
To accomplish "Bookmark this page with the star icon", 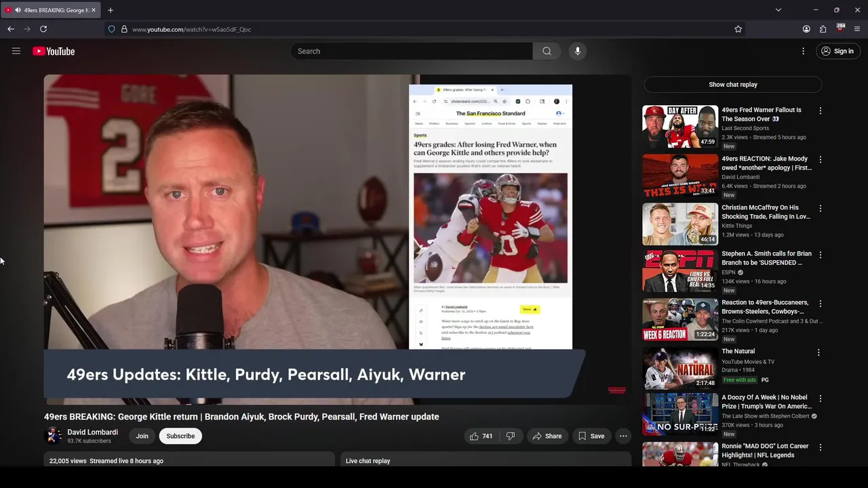I will pyautogui.click(x=738, y=29).
